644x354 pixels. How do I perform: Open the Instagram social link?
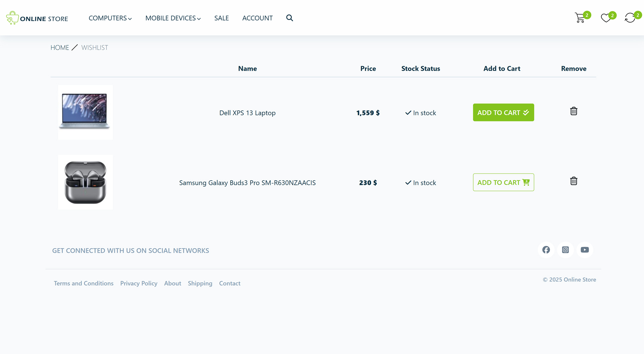pos(565,250)
